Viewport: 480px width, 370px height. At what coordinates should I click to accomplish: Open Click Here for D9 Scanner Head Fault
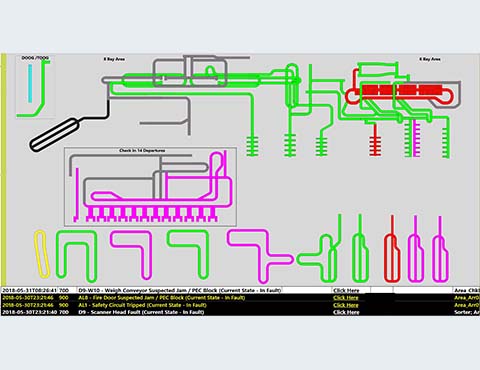346,312
